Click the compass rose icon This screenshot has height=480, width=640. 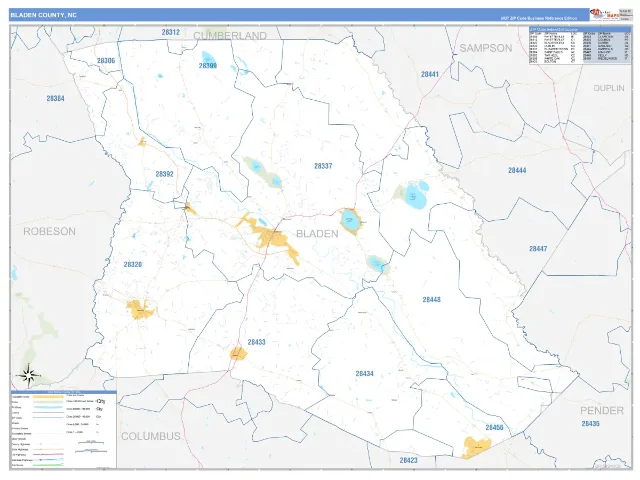coord(29,375)
